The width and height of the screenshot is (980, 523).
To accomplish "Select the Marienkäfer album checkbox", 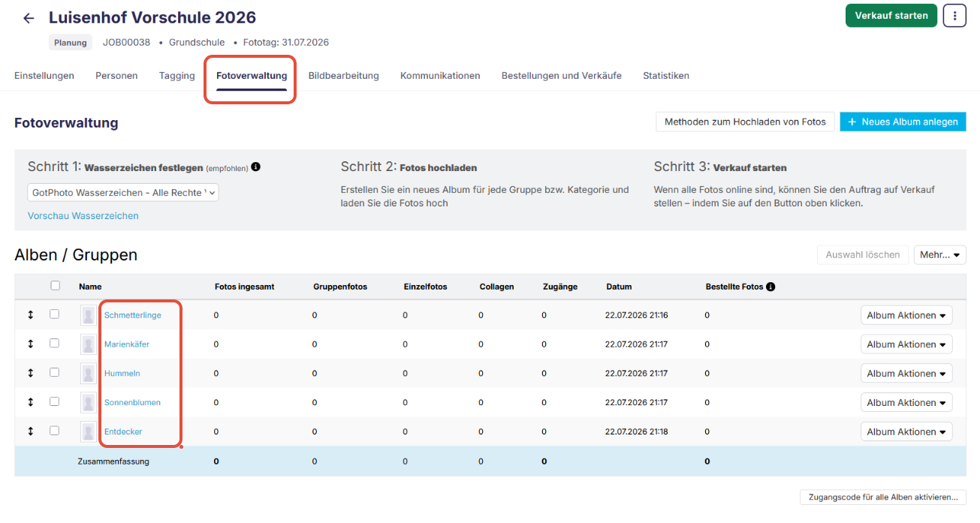I will 54,343.
